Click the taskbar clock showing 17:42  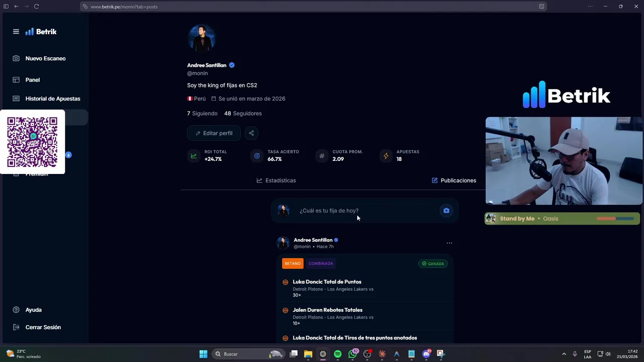tap(628, 354)
